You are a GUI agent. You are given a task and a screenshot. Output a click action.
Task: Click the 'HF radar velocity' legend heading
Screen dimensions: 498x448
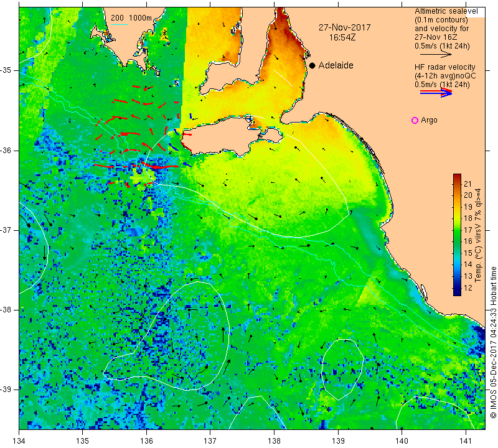[444, 67]
